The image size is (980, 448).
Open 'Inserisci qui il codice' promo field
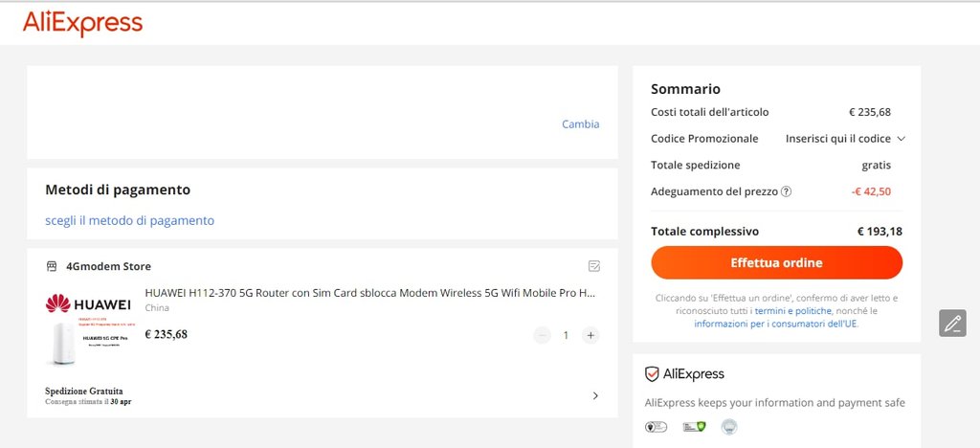pyautogui.click(x=837, y=139)
